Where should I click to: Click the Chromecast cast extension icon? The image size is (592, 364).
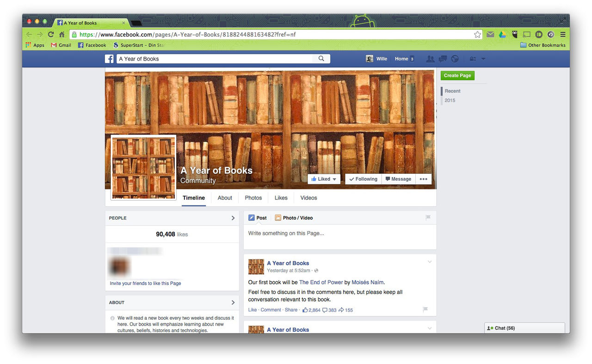(x=526, y=35)
